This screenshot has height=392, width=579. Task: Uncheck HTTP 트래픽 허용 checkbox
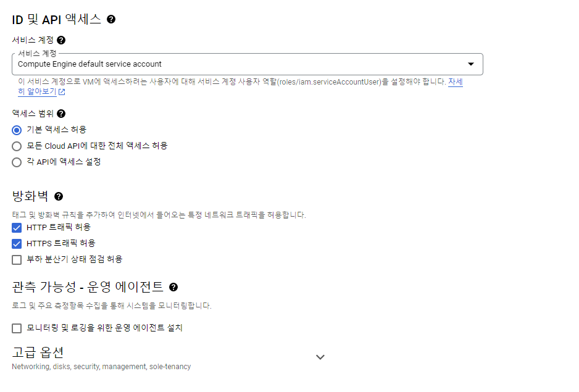pos(17,228)
